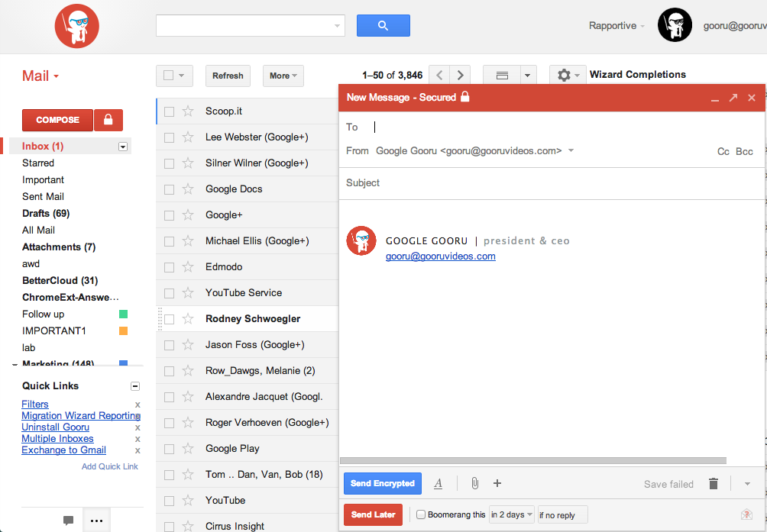Star the Rodney Schwoegler message
The width and height of the screenshot is (767, 532).
tap(188, 319)
